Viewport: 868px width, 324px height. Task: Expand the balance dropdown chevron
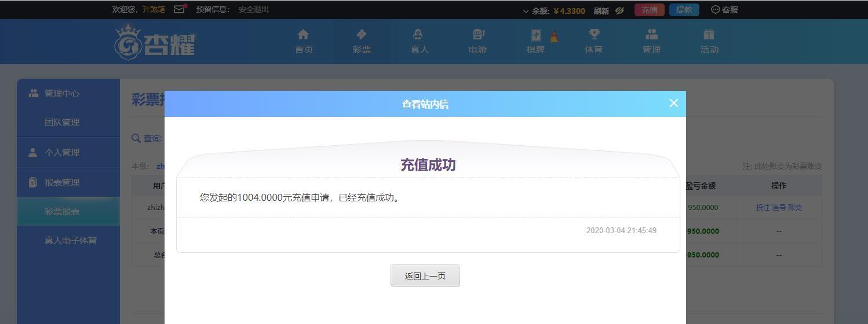coord(526,10)
